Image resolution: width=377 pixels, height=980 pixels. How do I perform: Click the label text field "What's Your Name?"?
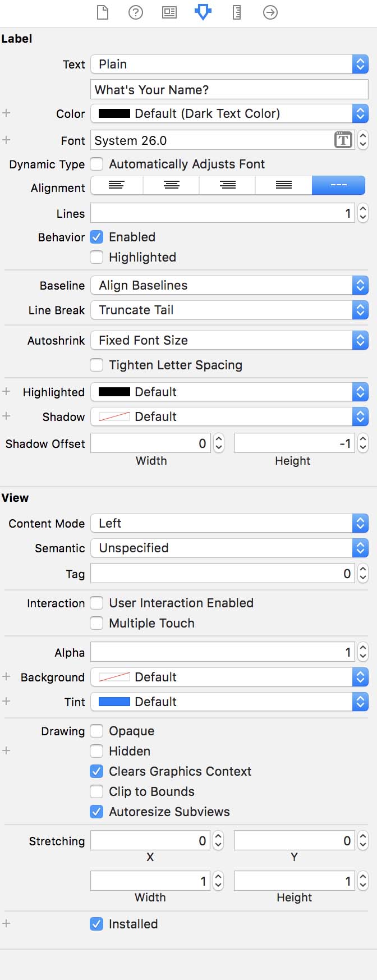pos(229,90)
